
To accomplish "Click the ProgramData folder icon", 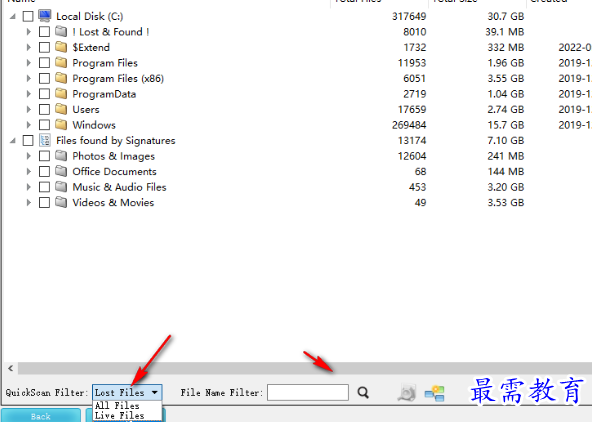I will pyautogui.click(x=61, y=93).
